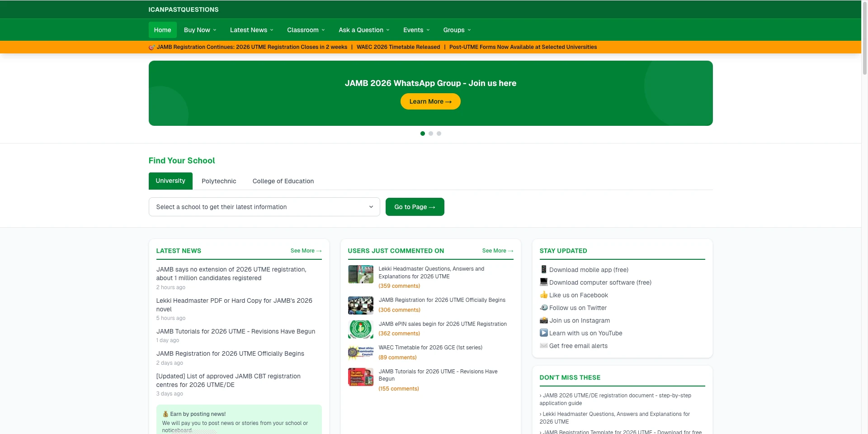Open the JAMB Tutorials Revisions thumbnail image
Screen dimensions: 868x434
[x=360, y=377]
